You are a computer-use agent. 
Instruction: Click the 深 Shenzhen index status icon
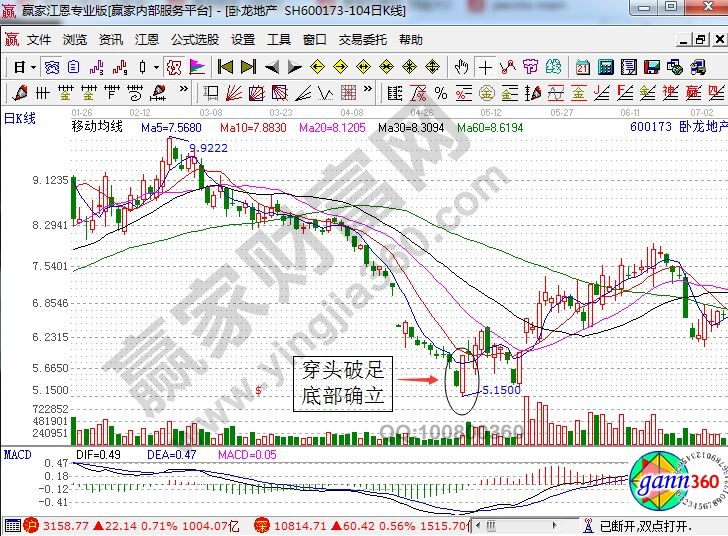261,525
